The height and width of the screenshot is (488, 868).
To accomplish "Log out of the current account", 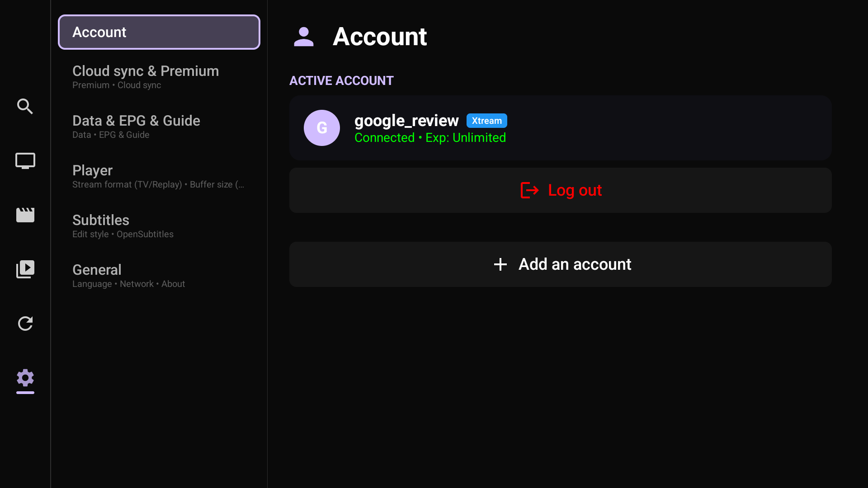I will pyautogui.click(x=561, y=190).
